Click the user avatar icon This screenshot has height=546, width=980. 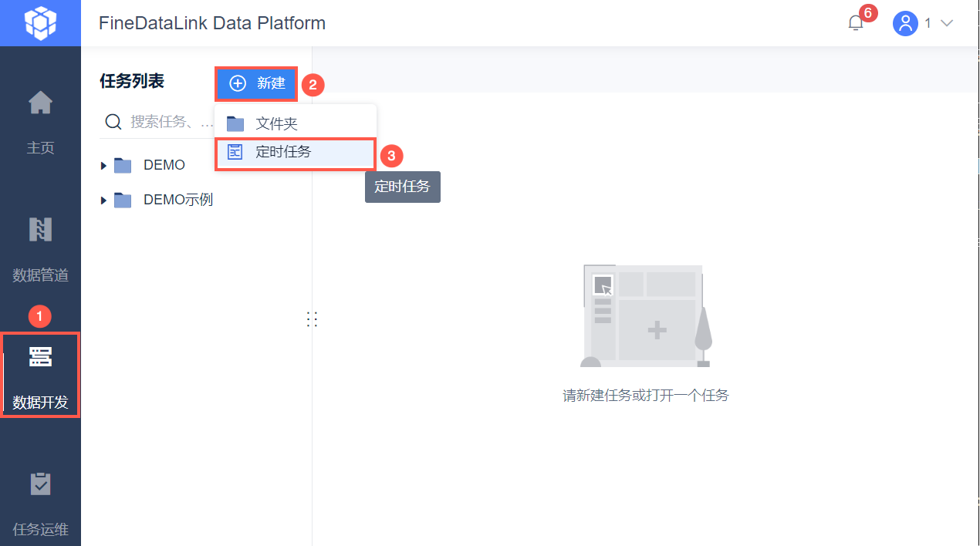905,23
